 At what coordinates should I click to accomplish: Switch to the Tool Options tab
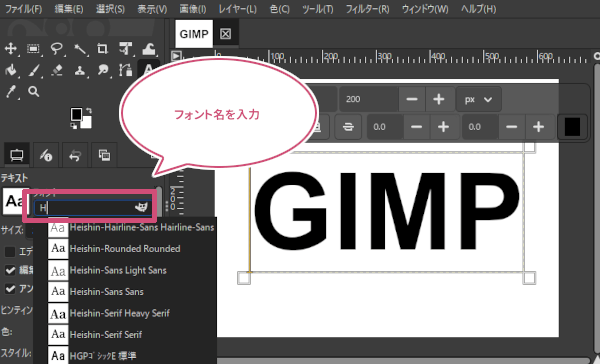(16, 155)
